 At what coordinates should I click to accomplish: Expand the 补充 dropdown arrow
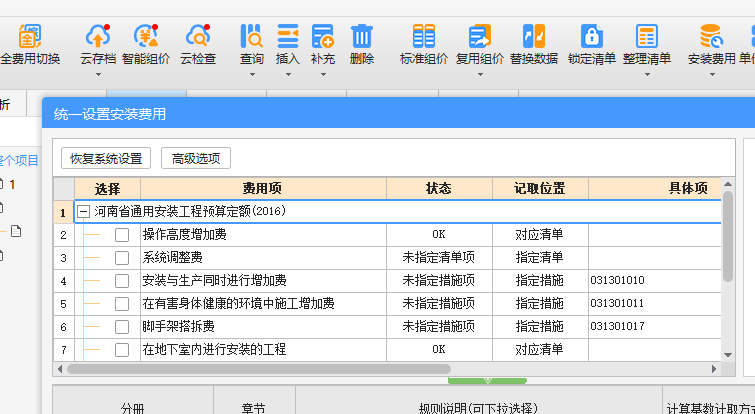point(323,75)
